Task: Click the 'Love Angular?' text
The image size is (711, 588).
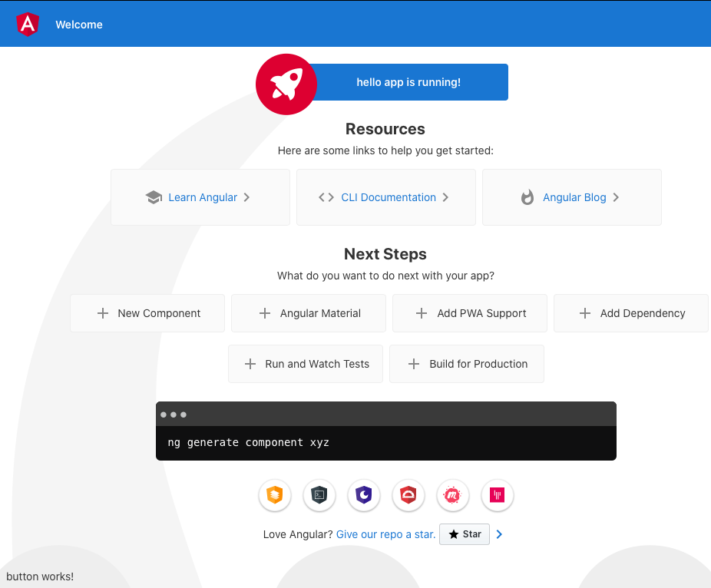Action: (298, 534)
